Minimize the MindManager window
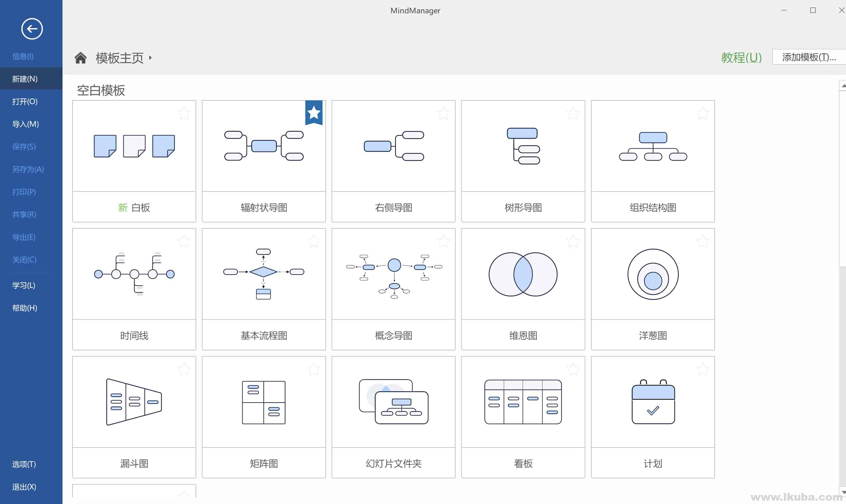The image size is (846, 504). click(x=784, y=10)
